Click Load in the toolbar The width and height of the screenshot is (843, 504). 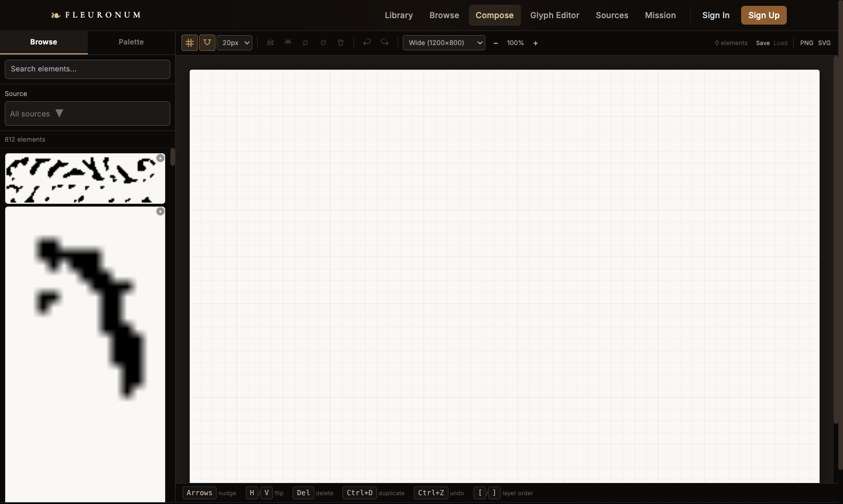coord(780,43)
